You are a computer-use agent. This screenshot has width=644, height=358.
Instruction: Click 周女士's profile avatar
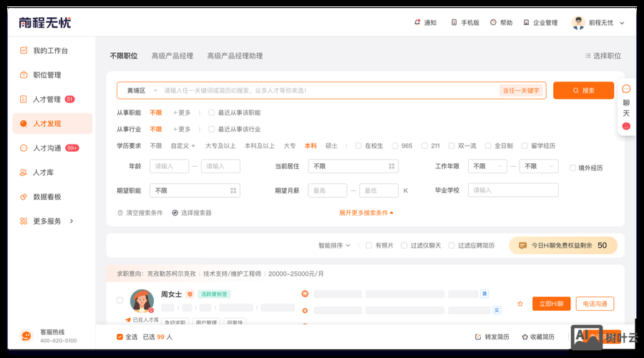[x=142, y=301]
